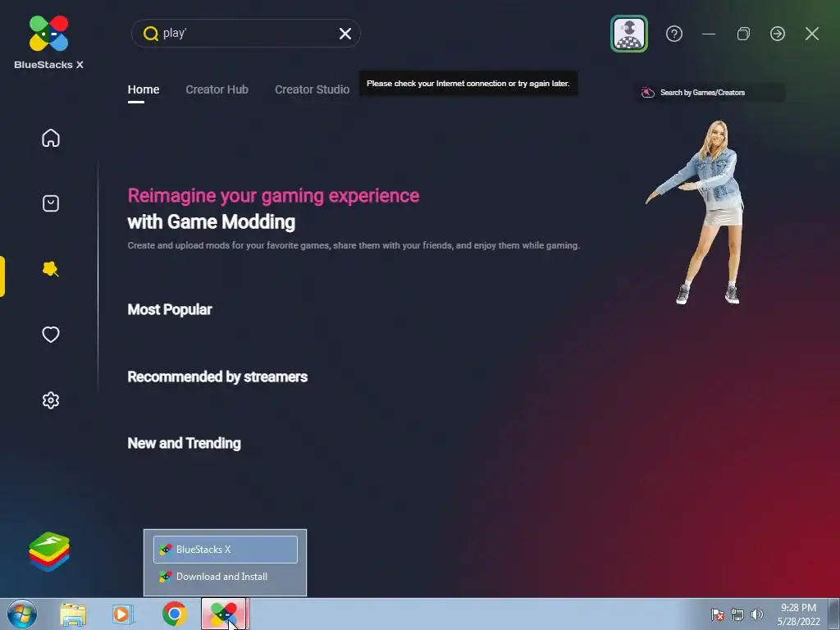The image size is (840, 630).
Task: Open File Explorer from the taskbar
Action: (x=73, y=614)
